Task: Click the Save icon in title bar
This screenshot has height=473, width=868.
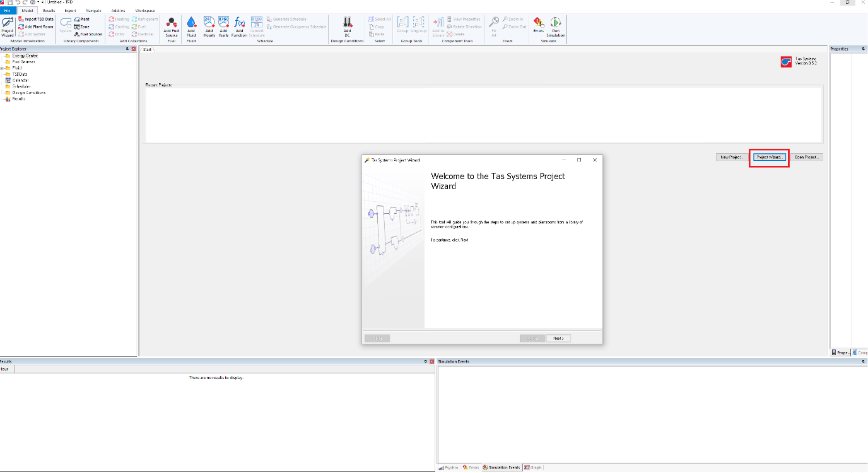Action: [10, 3]
